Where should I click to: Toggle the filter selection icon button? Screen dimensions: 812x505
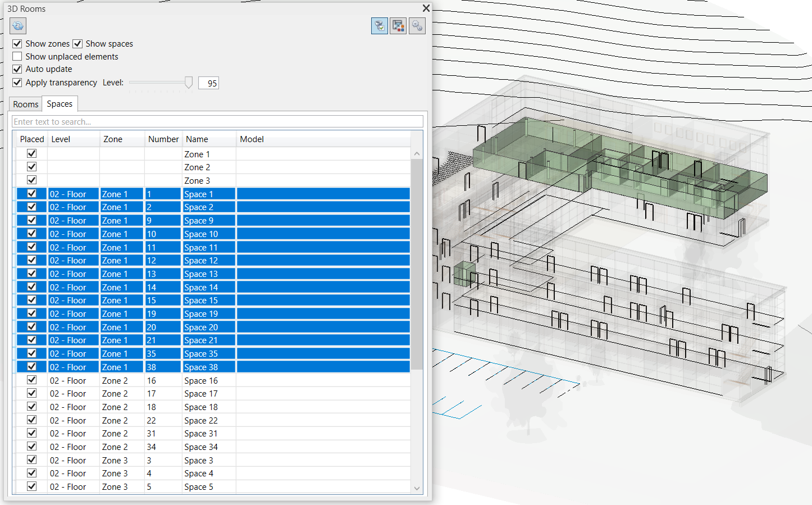point(380,26)
